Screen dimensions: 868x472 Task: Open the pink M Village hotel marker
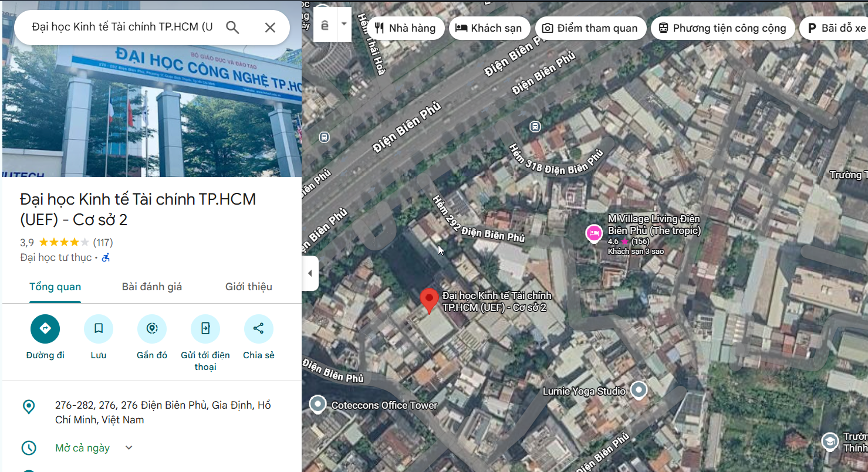[595, 234]
